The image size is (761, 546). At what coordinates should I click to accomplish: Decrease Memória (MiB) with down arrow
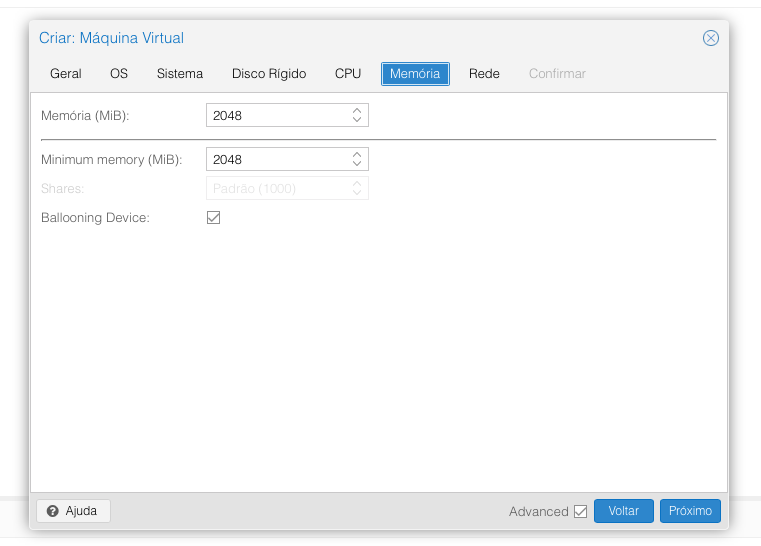357,121
